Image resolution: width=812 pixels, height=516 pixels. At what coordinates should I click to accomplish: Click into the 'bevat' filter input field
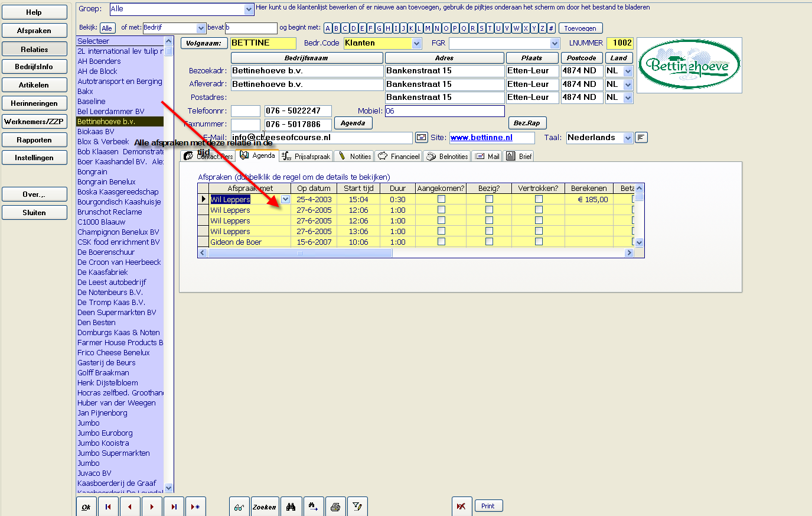click(251, 28)
